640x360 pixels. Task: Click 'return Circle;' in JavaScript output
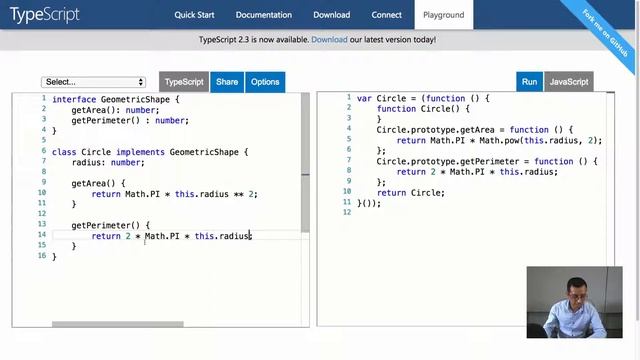[x=411, y=193]
